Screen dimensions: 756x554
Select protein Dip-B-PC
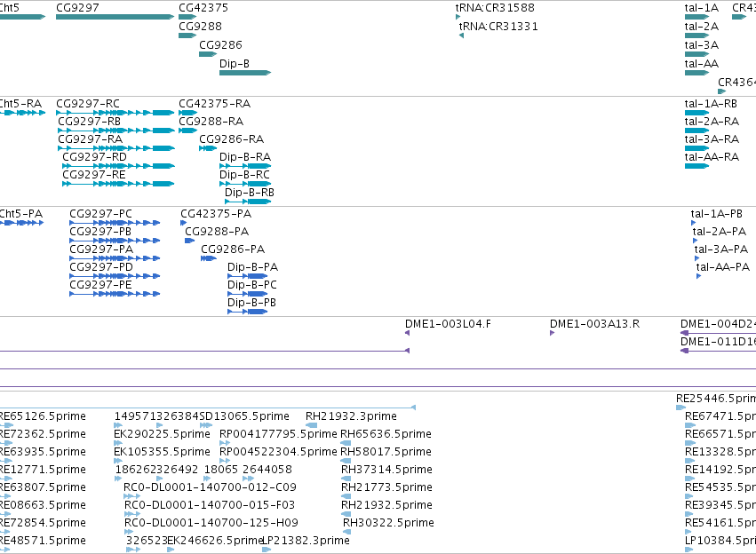point(247,294)
